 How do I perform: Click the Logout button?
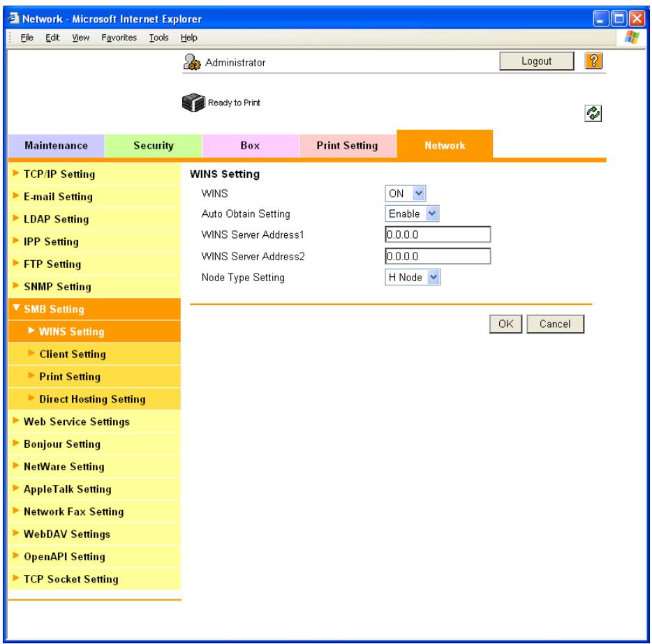536,61
